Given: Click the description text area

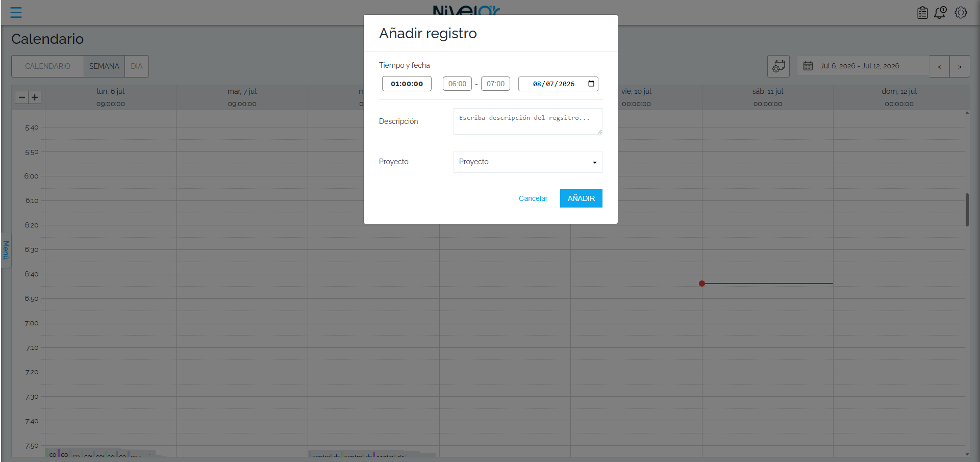Looking at the screenshot, I should tap(527, 121).
